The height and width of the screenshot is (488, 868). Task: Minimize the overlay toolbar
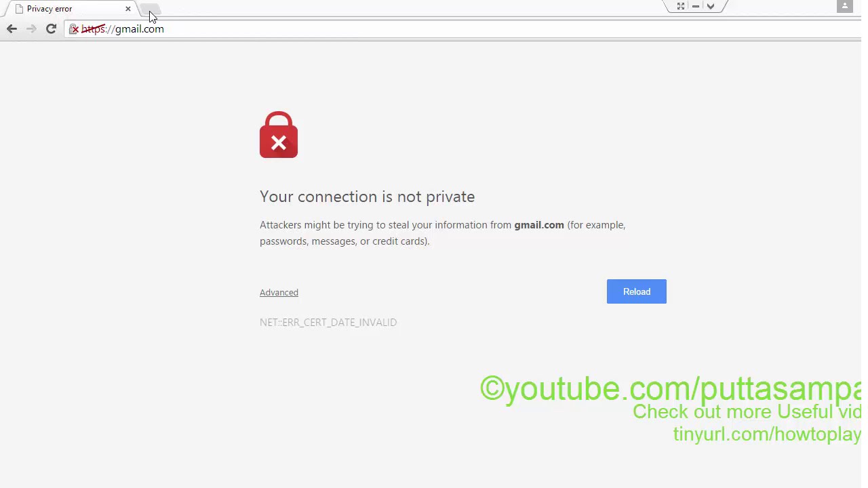point(696,6)
